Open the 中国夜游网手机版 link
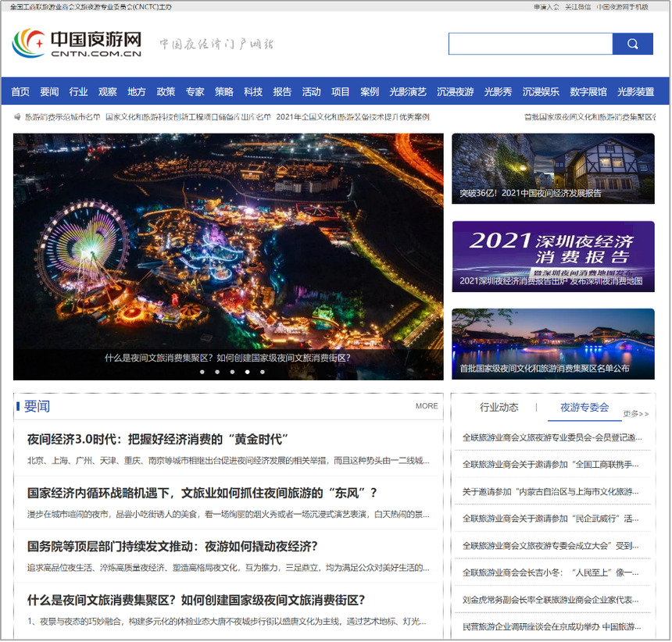Viewport: 672px width, 642px height. click(622, 7)
